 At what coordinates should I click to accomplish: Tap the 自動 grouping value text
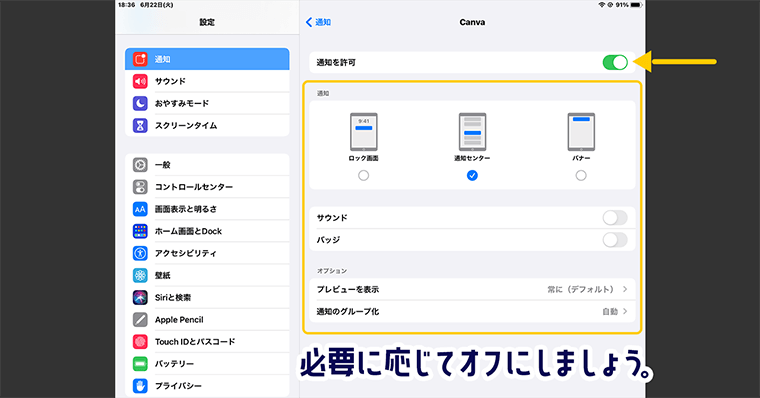tap(610, 312)
